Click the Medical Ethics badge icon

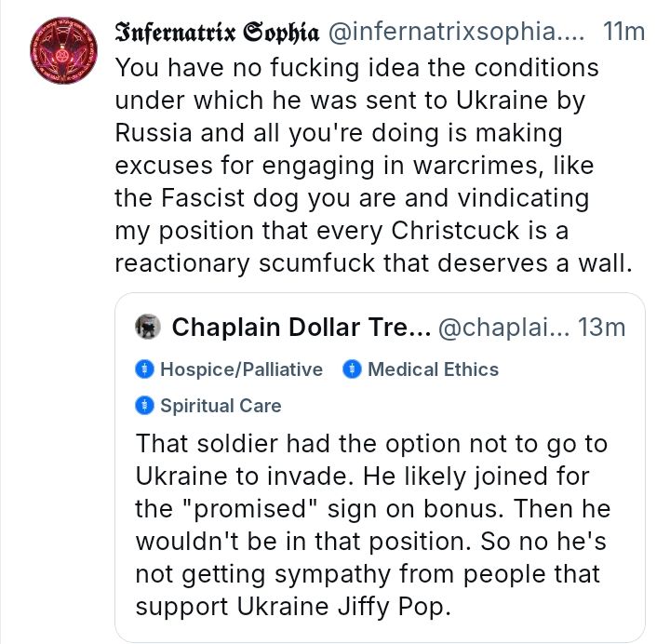pyautogui.click(x=352, y=369)
